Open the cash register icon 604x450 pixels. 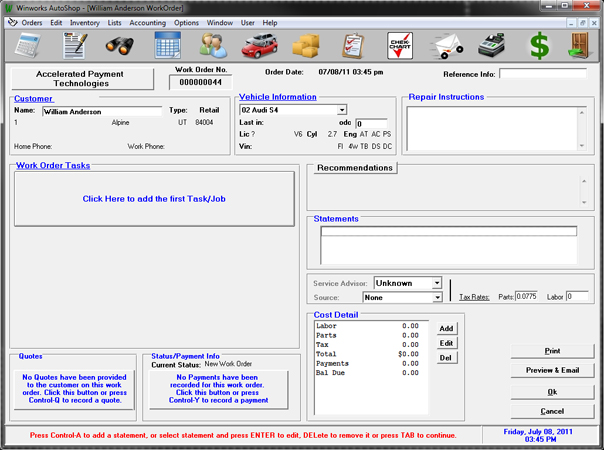pos(492,46)
